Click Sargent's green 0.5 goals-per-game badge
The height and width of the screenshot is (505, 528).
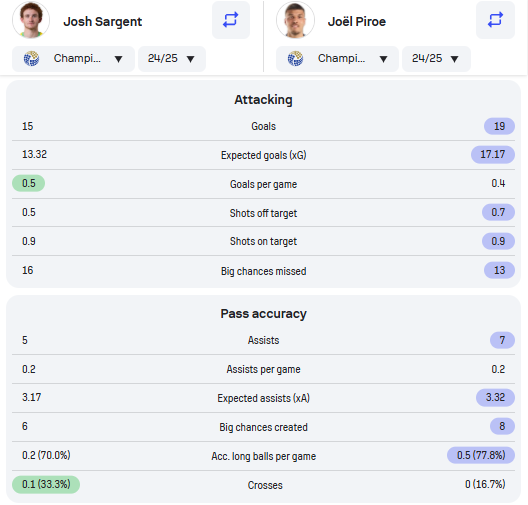pos(29,183)
